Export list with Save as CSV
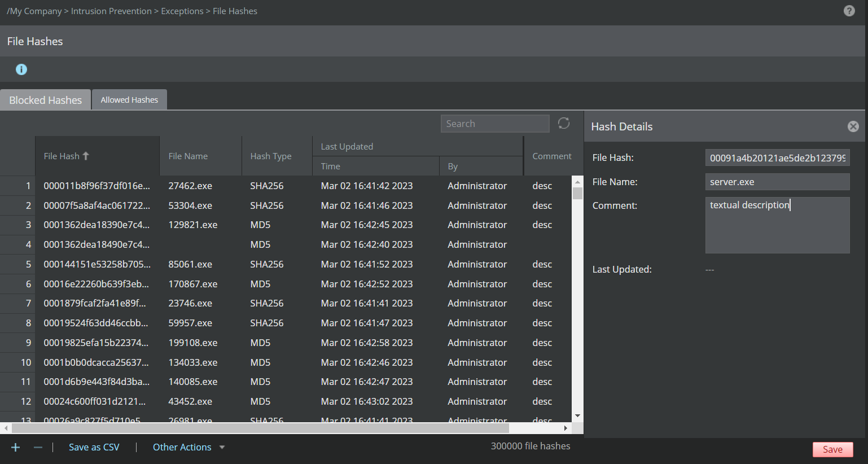868x464 pixels. pyautogui.click(x=94, y=447)
